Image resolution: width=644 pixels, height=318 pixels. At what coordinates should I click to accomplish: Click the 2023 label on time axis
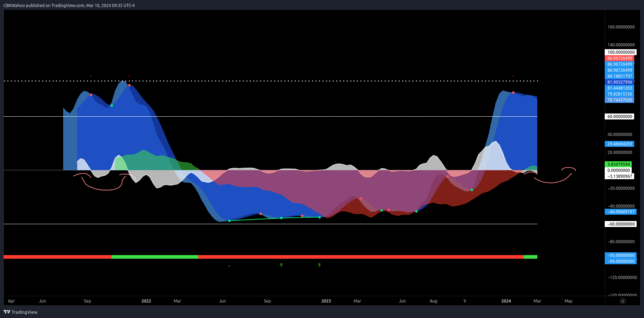(x=326, y=301)
